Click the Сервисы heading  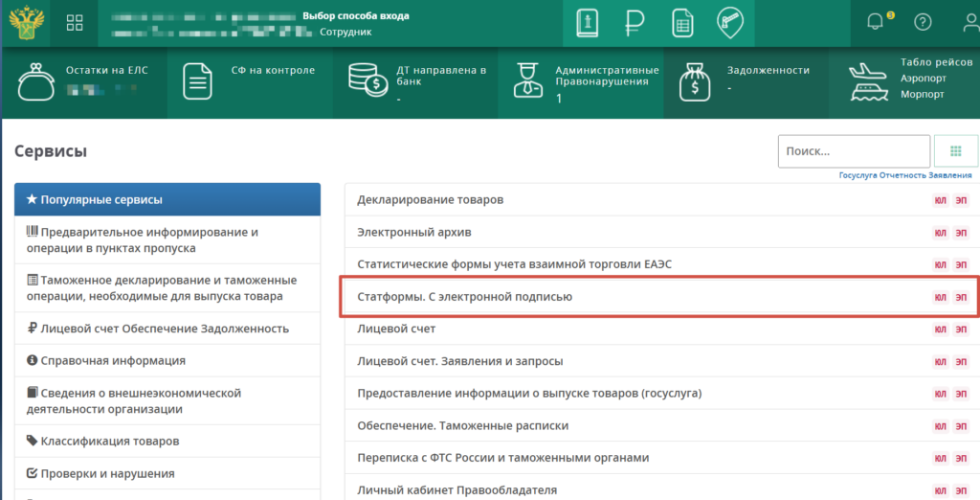51,151
